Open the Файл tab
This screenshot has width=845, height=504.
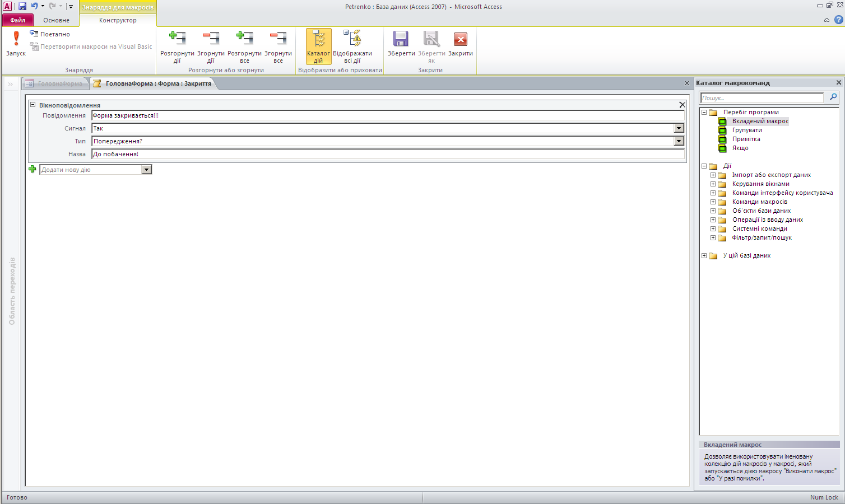pos(18,20)
